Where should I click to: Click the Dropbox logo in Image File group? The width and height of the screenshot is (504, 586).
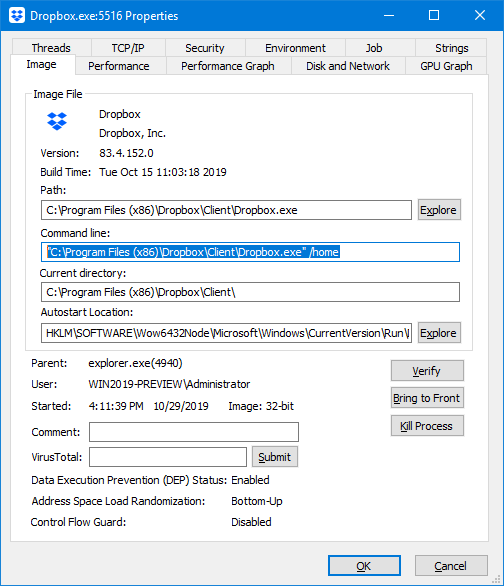[57, 121]
